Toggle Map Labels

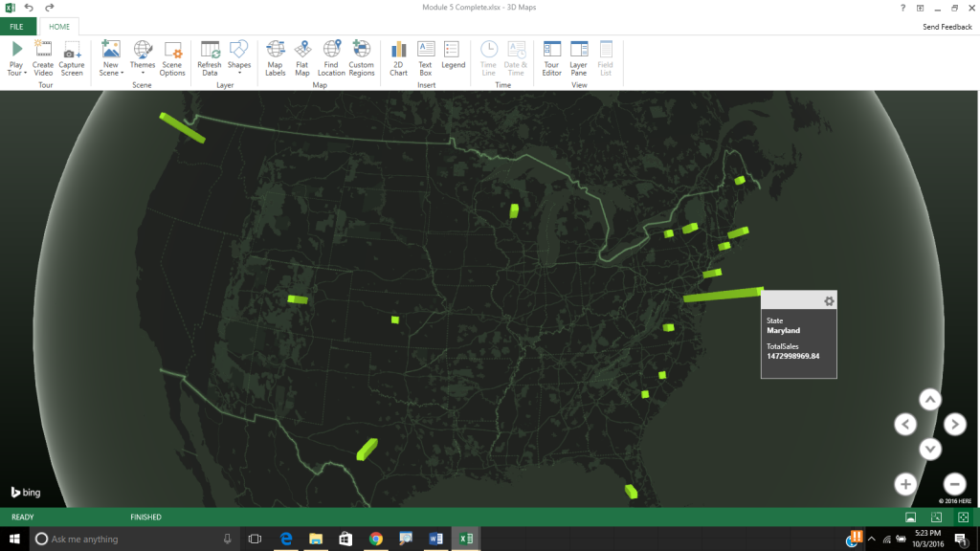click(275, 58)
